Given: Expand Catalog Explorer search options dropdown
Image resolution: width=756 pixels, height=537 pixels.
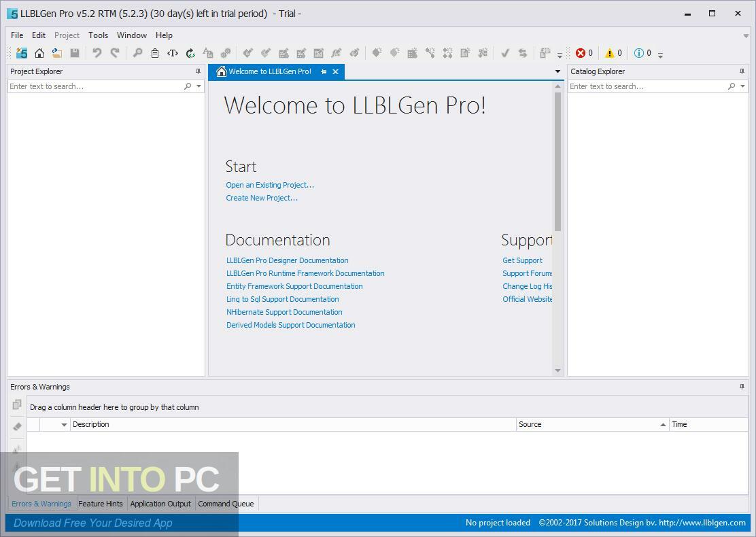Looking at the screenshot, I should click(742, 86).
